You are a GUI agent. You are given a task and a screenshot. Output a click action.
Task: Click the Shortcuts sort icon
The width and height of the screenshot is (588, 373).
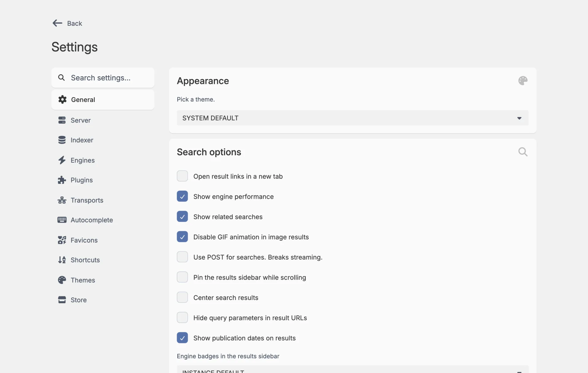[x=62, y=260]
